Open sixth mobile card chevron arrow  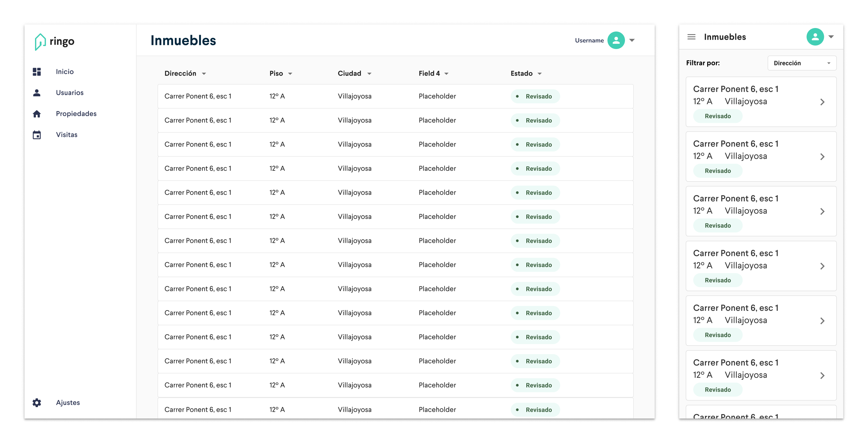pos(822,375)
